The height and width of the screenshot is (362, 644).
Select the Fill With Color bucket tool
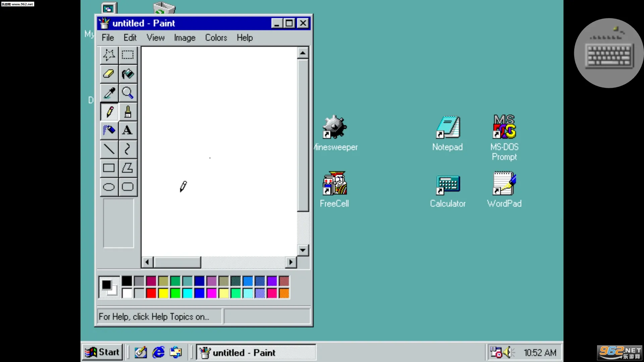point(128,74)
